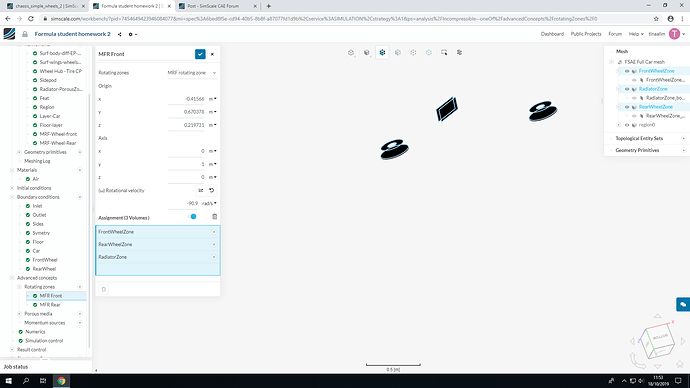Remove RadiatorZone from assignment

click(x=214, y=257)
